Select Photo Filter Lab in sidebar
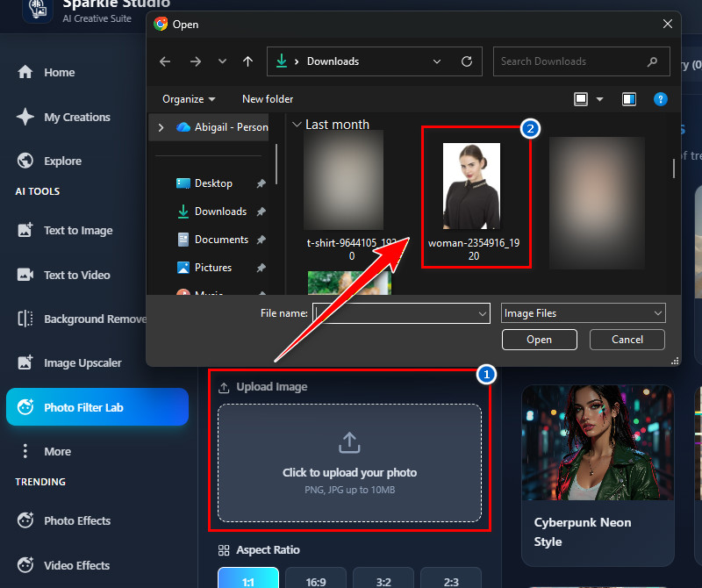Viewport: 702px width, 588px height. (97, 407)
